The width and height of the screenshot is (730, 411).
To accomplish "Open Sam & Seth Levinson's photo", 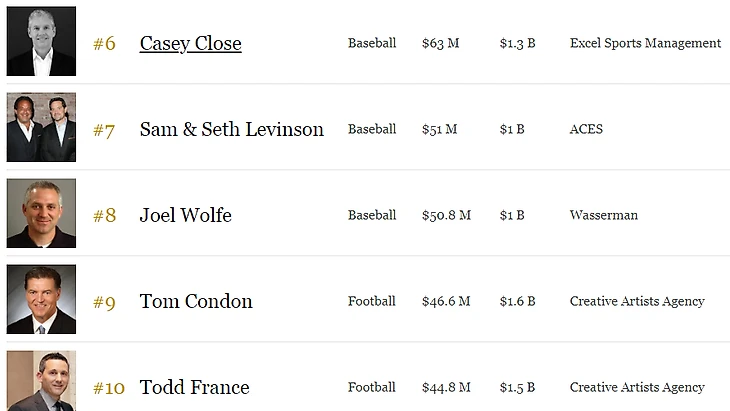I will point(41,128).
